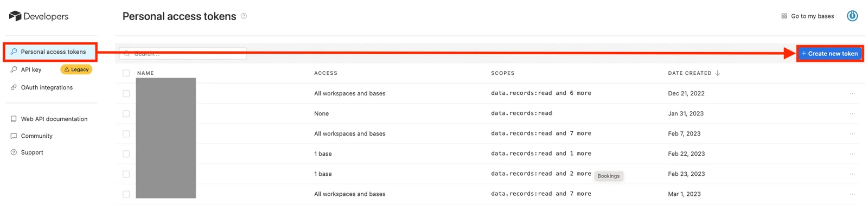The image size is (868, 211).
Task: Open Personal access tokens sidebar item
Action: 50,52
